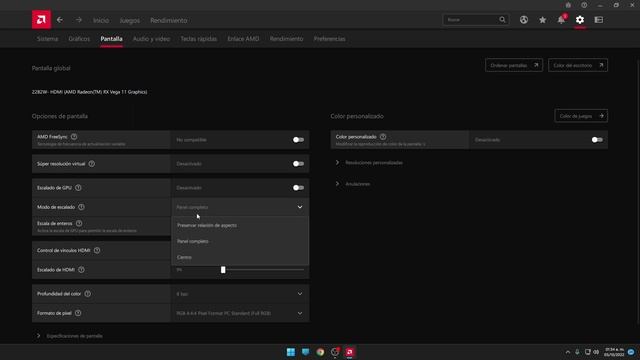Viewport: 640px width, 360px height.
Task: Open Windows Start menu
Action: pos(291,352)
